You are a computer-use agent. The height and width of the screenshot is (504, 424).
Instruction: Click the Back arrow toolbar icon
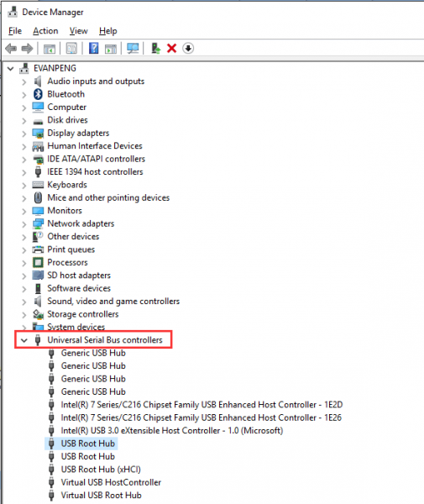11,49
